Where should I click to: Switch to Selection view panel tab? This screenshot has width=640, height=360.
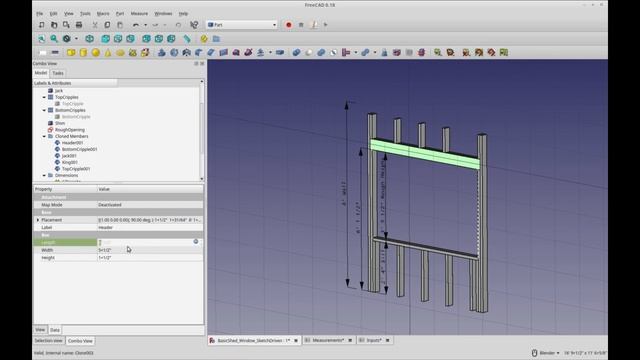point(49,340)
